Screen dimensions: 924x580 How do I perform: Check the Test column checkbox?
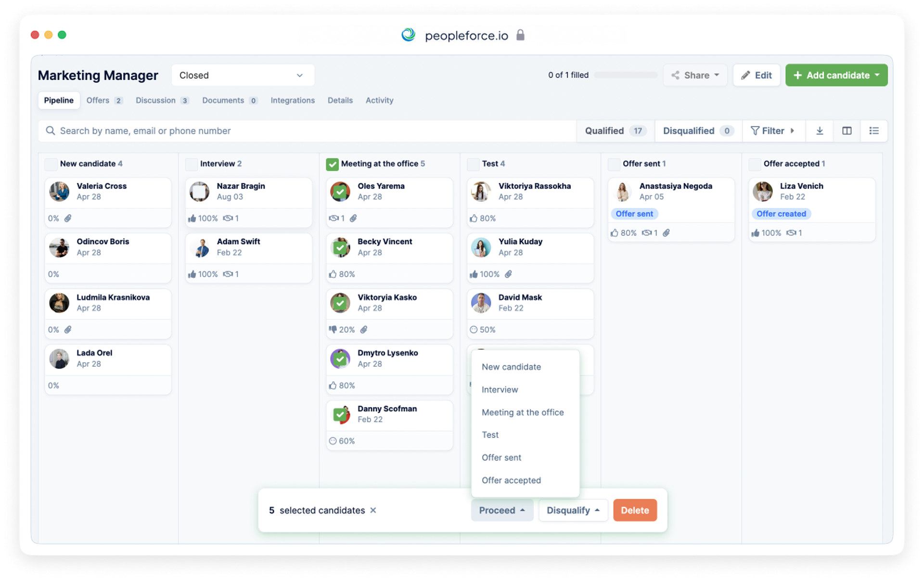click(x=473, y=164)
